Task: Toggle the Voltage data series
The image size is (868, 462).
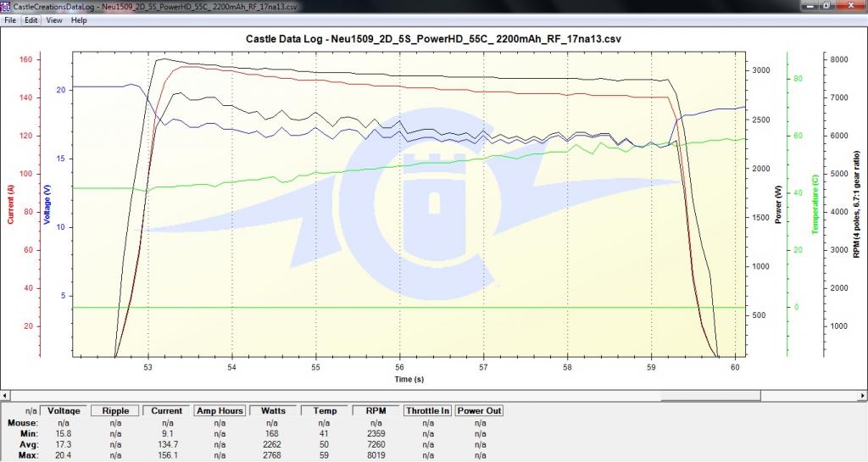Action: point(64,411)
